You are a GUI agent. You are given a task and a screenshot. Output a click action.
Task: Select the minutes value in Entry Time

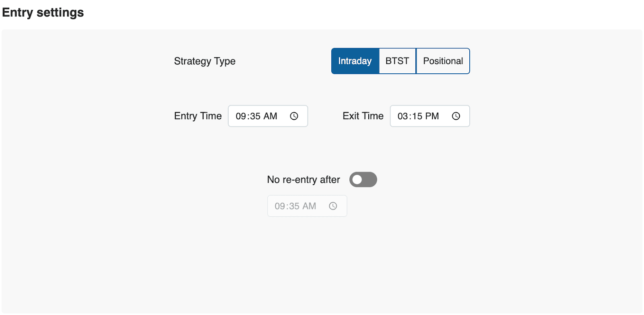coord(255,116)
